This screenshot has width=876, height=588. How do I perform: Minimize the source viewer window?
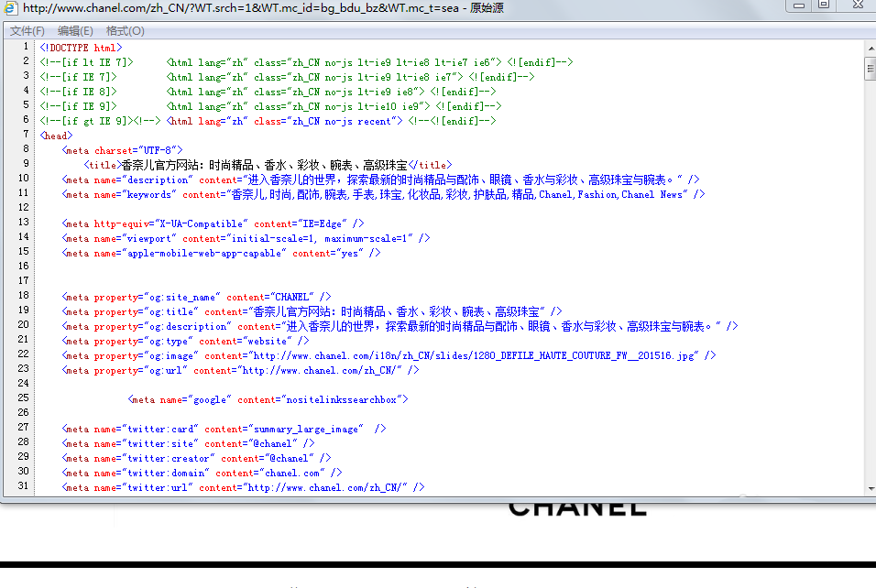point(799,5)
